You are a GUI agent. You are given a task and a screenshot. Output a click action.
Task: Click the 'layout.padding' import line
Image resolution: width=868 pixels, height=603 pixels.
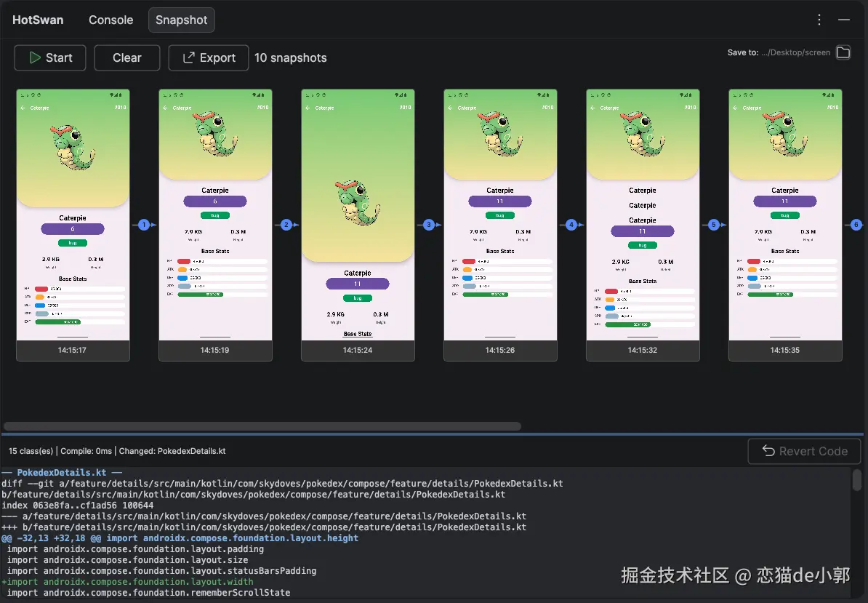pyautogui.click(x=136, y=548)
